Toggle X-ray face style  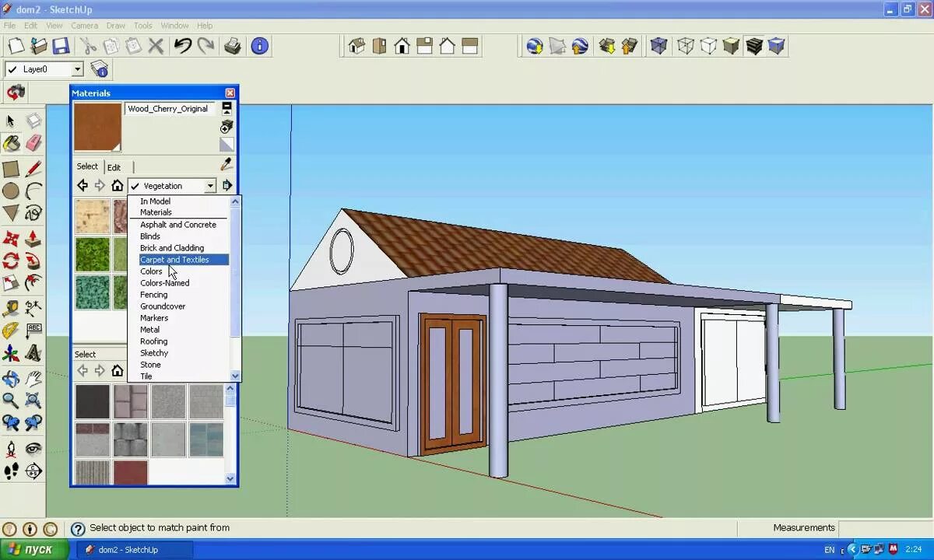(658, 46)
